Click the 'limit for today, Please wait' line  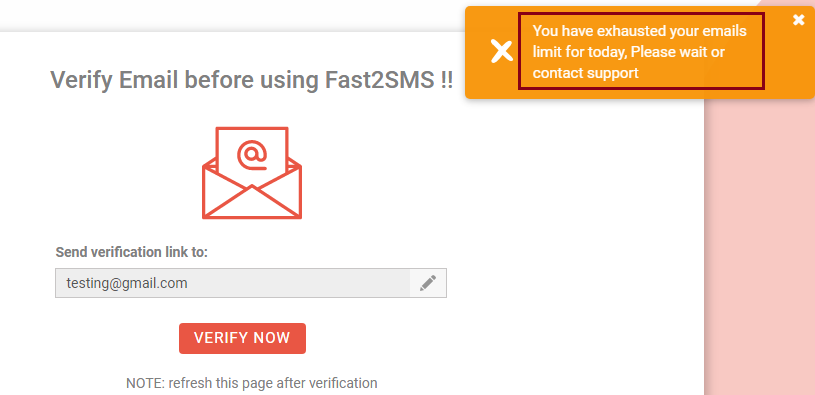click(628, 52)
